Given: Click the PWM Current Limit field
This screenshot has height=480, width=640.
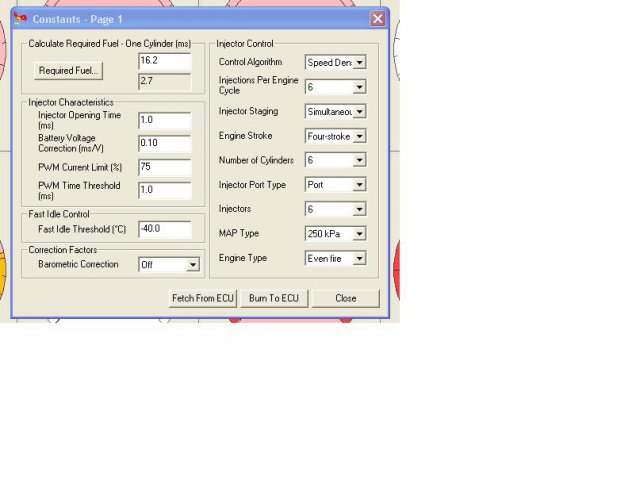Looking at the screenshot, I should click(x=164, y=166).
